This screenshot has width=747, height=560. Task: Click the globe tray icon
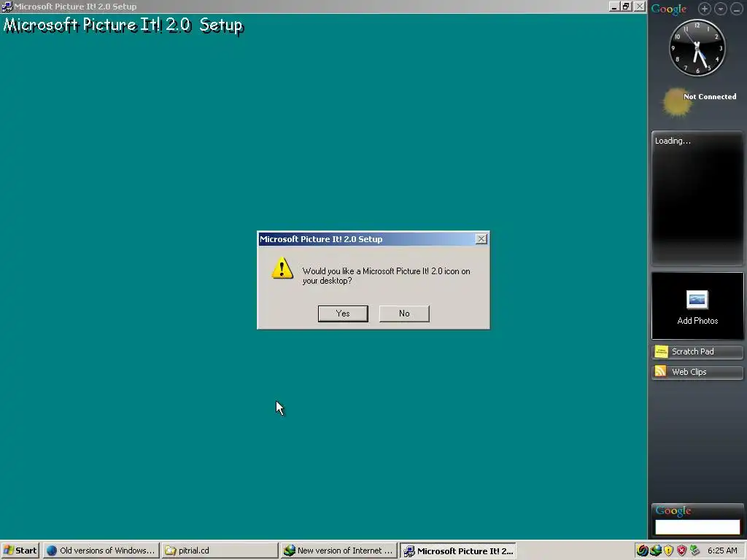(656, 551)
